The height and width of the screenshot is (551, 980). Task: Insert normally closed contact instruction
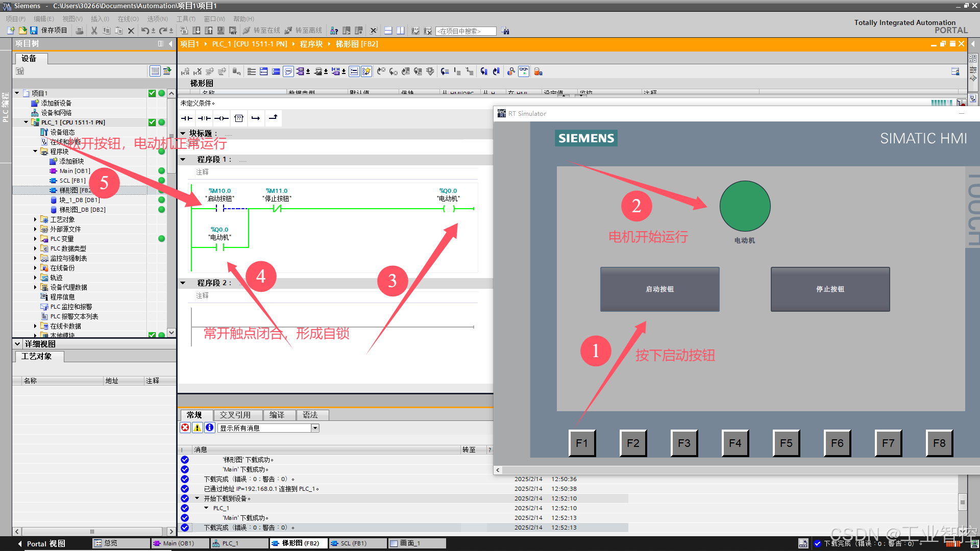pyautogui.click(x=204, y=118)
